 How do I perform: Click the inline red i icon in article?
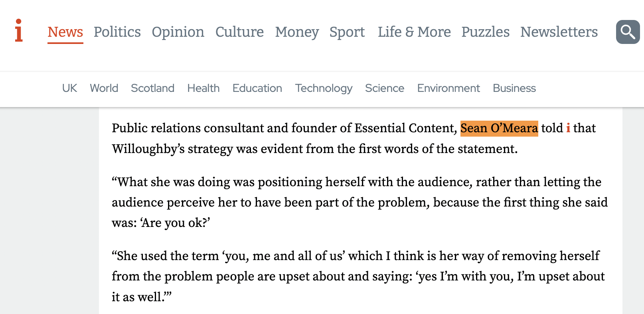(568, 128)
